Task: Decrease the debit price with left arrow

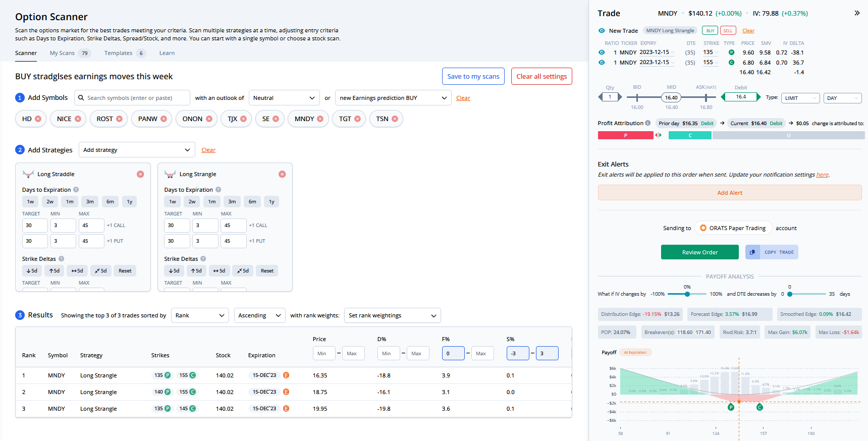Action: pos(723,97)
